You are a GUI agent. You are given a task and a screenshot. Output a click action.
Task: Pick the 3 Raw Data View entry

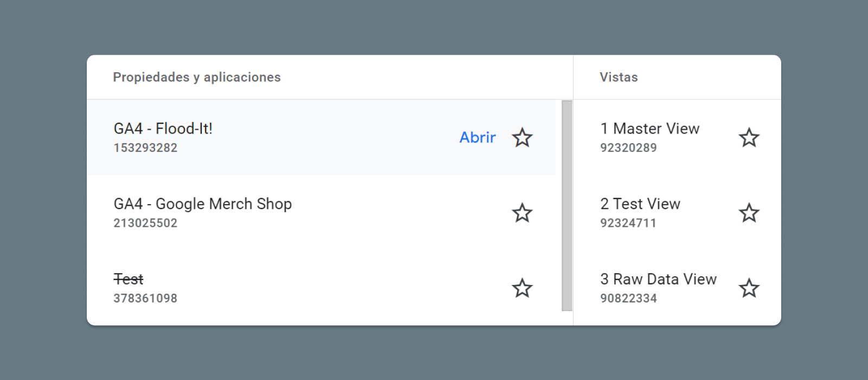[x=658, y=279]
